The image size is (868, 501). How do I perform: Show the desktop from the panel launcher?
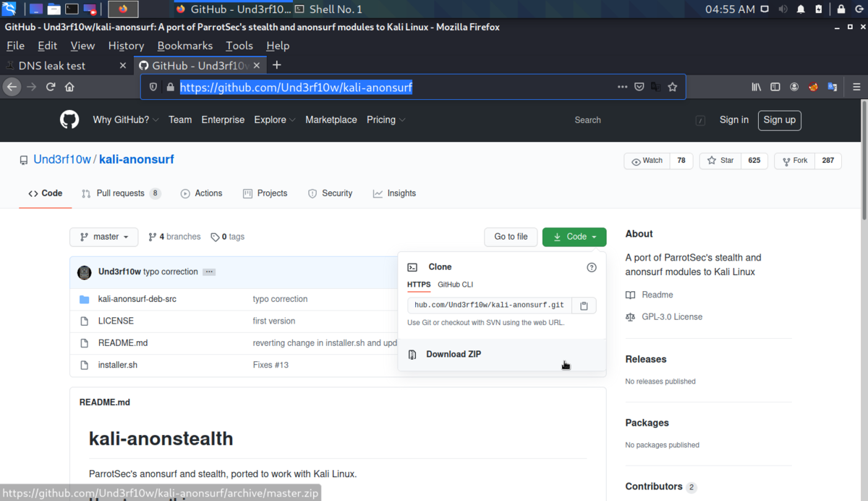[x=36, y=9]
